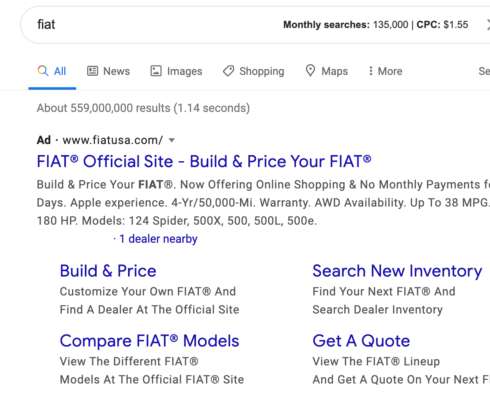
Task: Open FIAT Official Site ad headline link
Action: [x=204, y=161]
